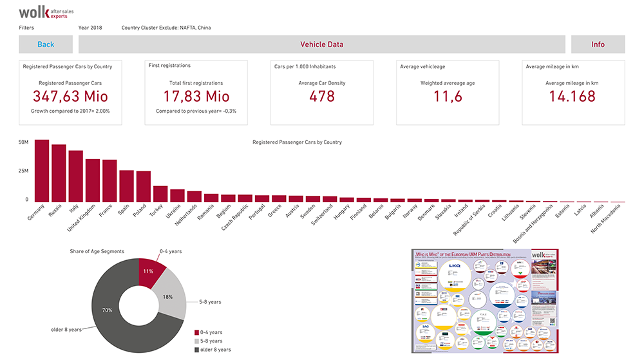Select the Vehicle Data header tab
Viewport: 644px width, 360px height.
(321, 44)
